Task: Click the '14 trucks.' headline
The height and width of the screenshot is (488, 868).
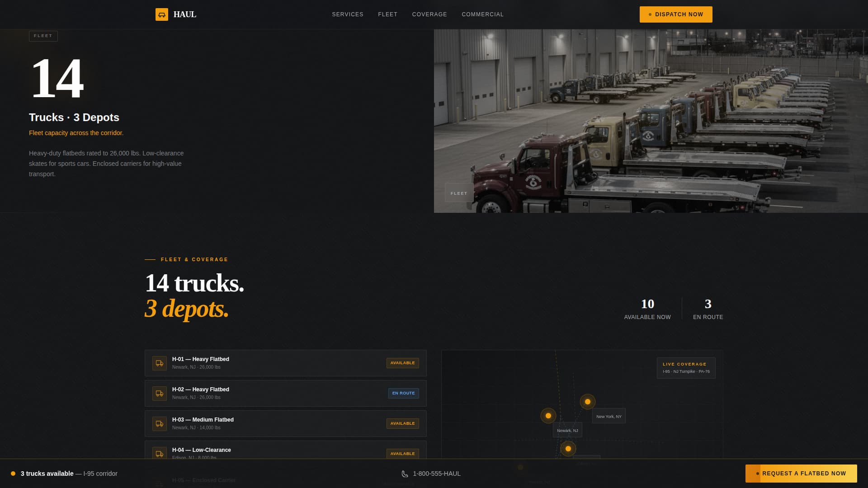Action: tap(194, 283)
